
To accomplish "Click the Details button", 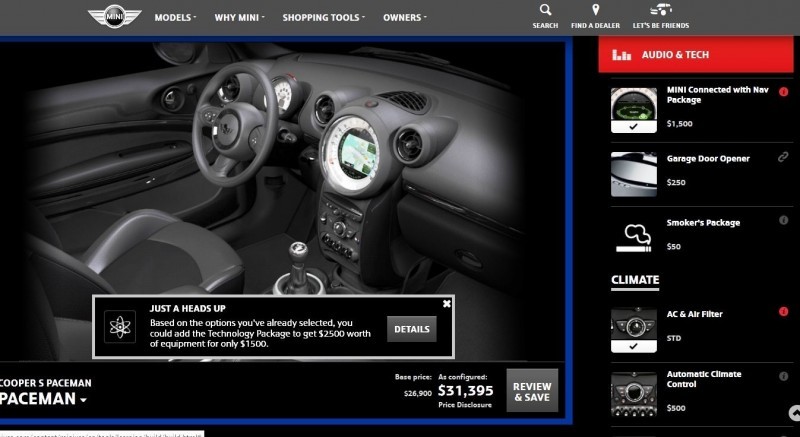I will (412, 329).
